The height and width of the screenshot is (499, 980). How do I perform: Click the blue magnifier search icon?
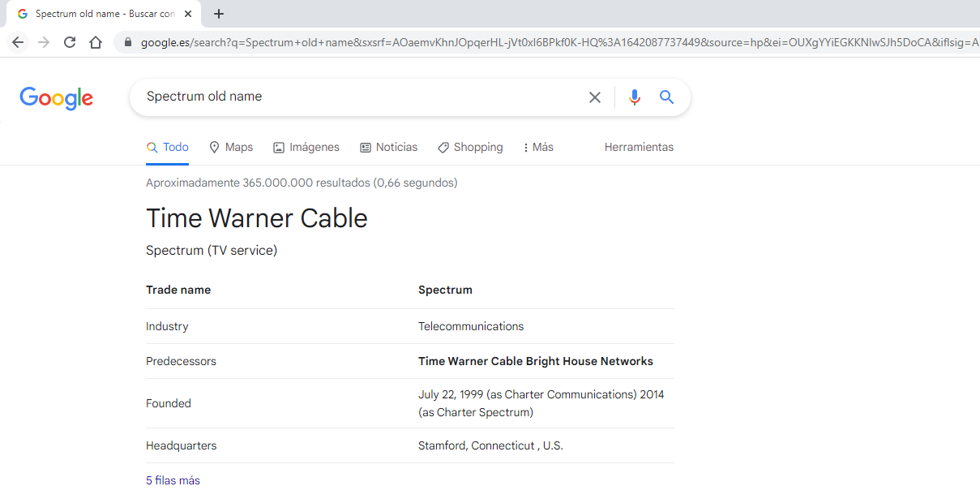[667, 97]
